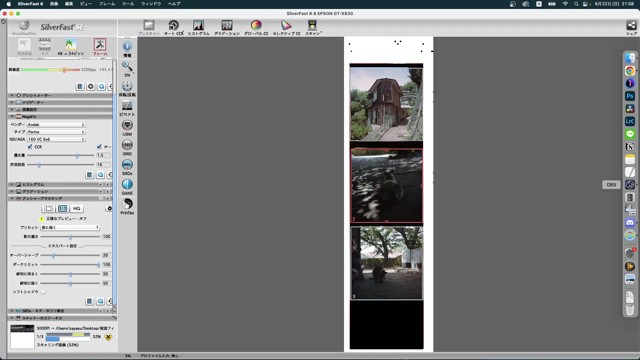Select the frame 3 park photo
This screenshot has height=360, width=640.
click(387, 263)
